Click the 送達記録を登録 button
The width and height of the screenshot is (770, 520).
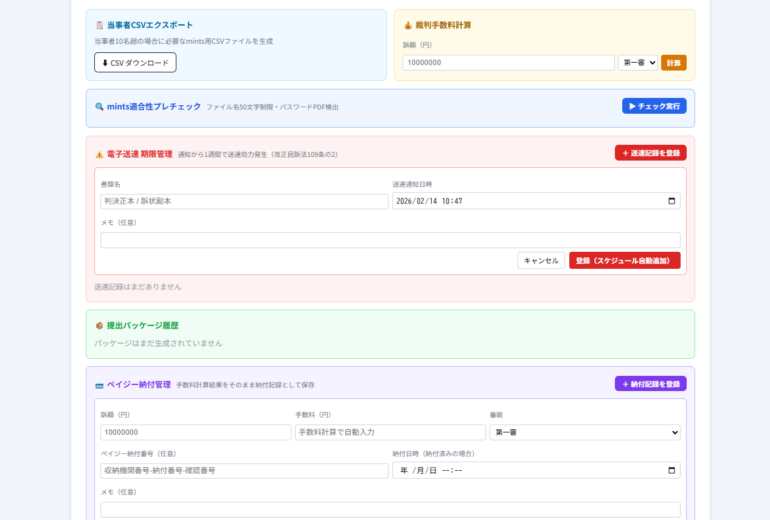tap(650, 153)
